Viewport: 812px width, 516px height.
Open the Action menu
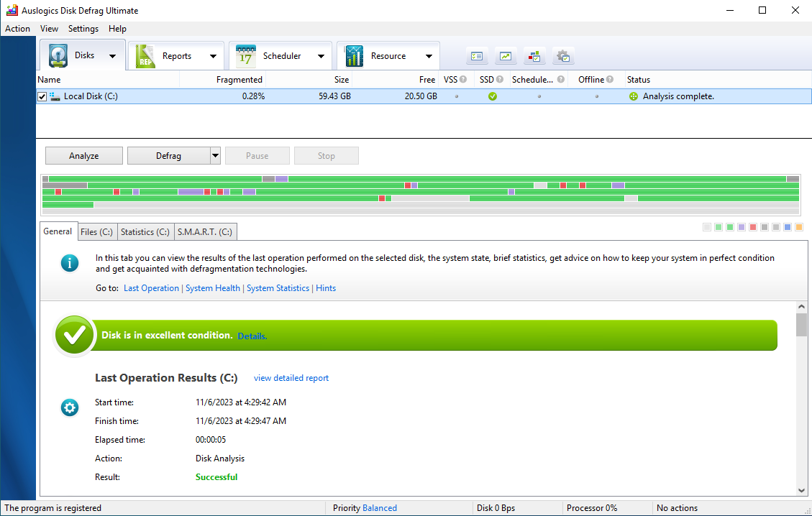coord(17,29)
